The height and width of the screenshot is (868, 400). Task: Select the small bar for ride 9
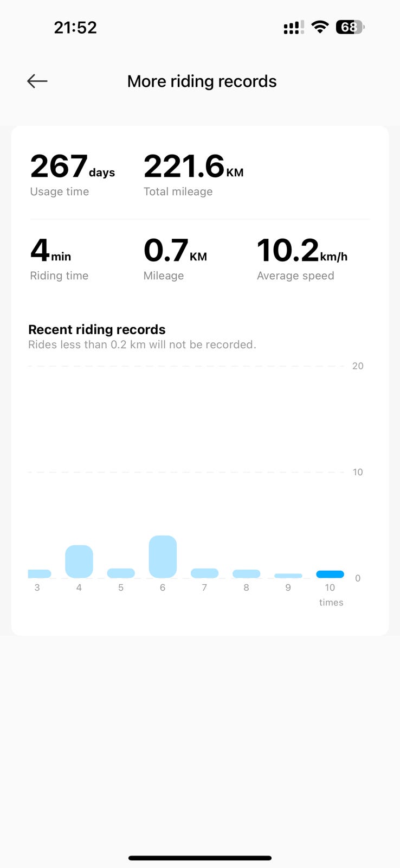coord(288,576)
